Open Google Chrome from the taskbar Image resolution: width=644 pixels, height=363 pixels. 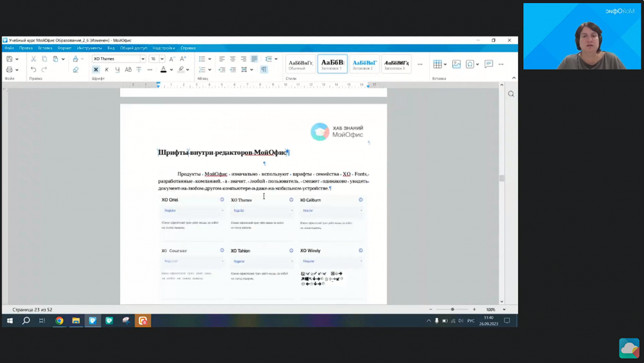point(60,321)
